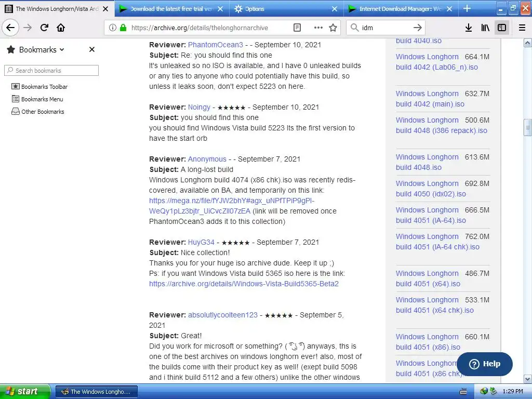The height and width of the screenshot is (399, 532).
Task: Open the Firefox home page
Action: click(61, 28)
